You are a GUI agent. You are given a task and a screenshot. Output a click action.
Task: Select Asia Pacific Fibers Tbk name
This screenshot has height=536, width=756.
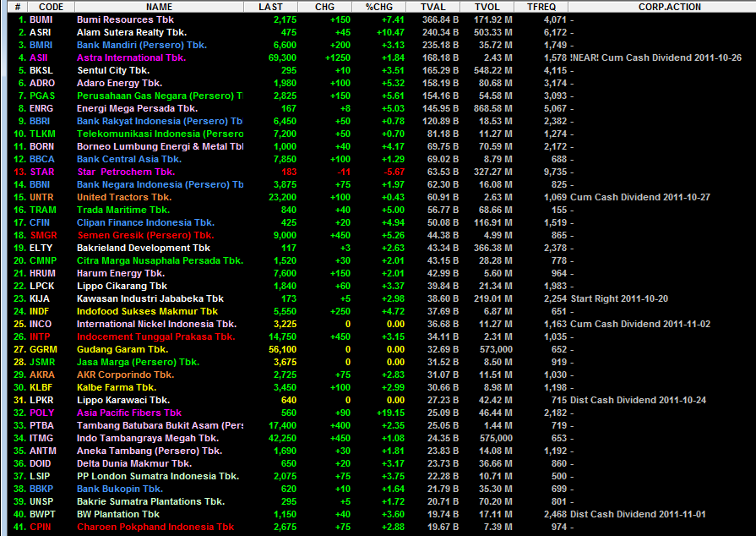(128, 413)
